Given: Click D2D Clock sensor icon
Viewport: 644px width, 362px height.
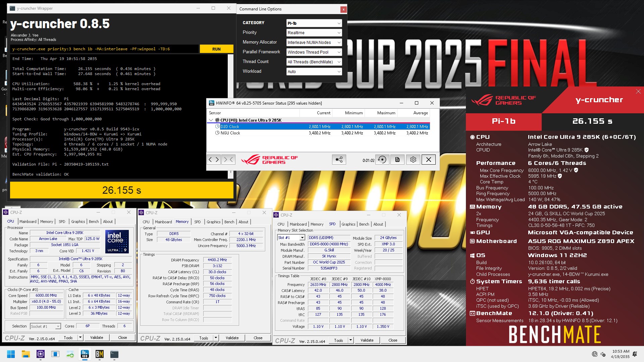Looking at the screenshot, I should pos(217,127).
